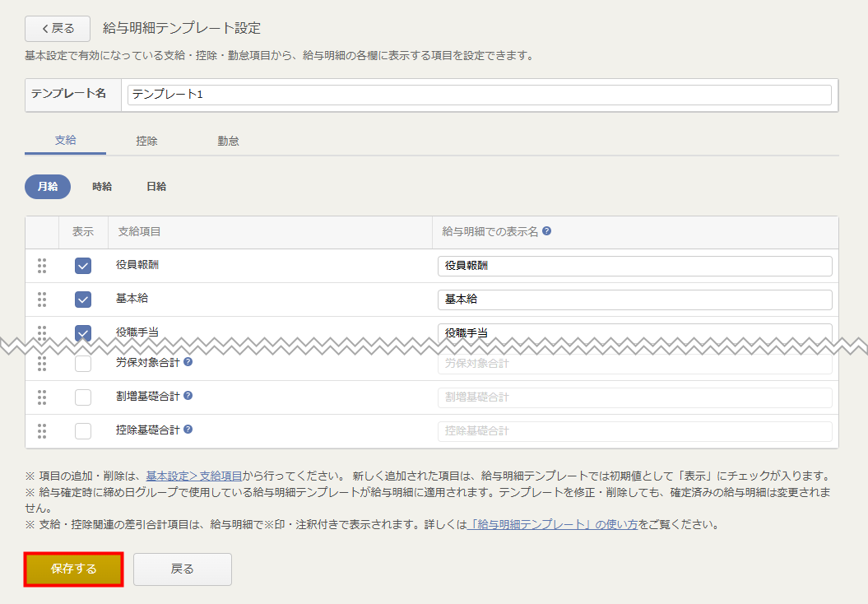This screenshot has width=868, height=604.
Task: Switch to the 控除 tab
Action: pos(146,141)
